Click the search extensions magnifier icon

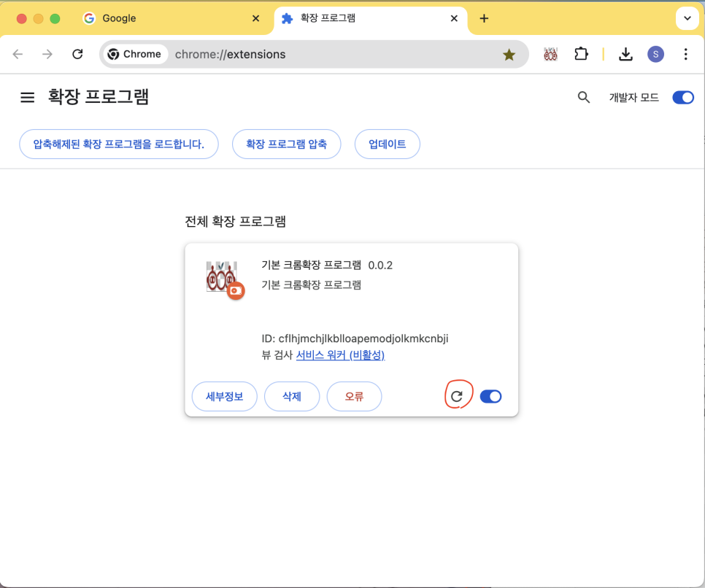[583, 97]
